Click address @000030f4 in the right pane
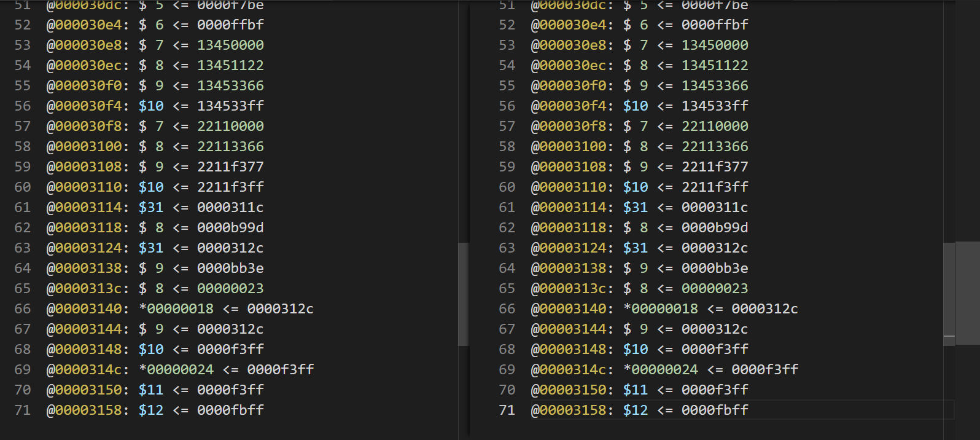980x440 pixels. tap(572, 106)
